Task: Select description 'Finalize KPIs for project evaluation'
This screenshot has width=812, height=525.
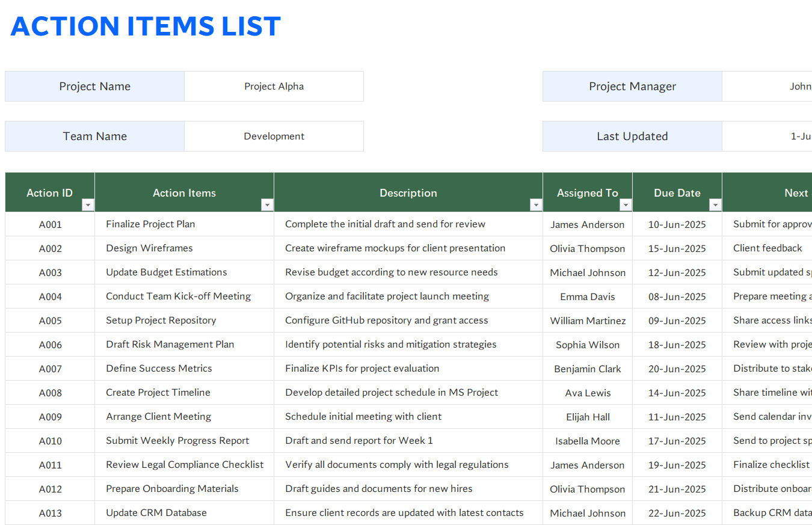Action: (x=408, y=369)
